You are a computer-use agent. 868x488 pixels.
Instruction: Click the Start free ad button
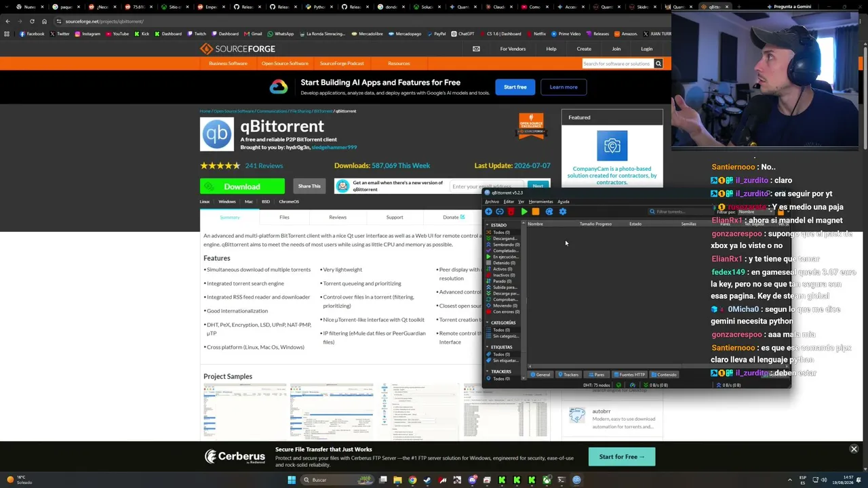click(x=515, y=87)
